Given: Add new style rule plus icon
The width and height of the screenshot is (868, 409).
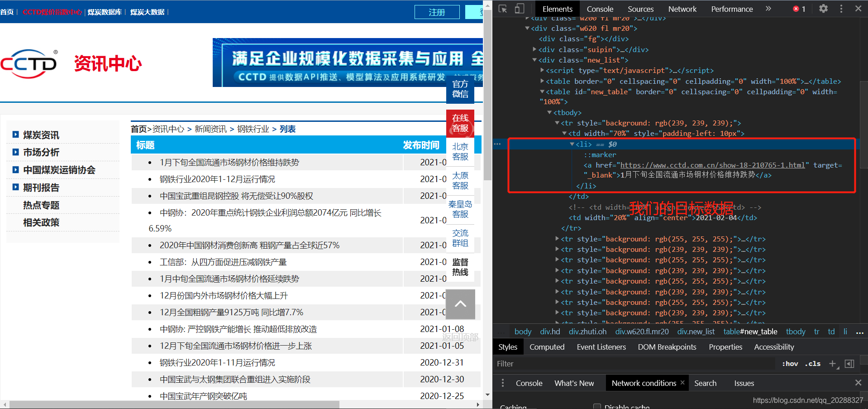Looking at the screenshot, I should (833, 364).
